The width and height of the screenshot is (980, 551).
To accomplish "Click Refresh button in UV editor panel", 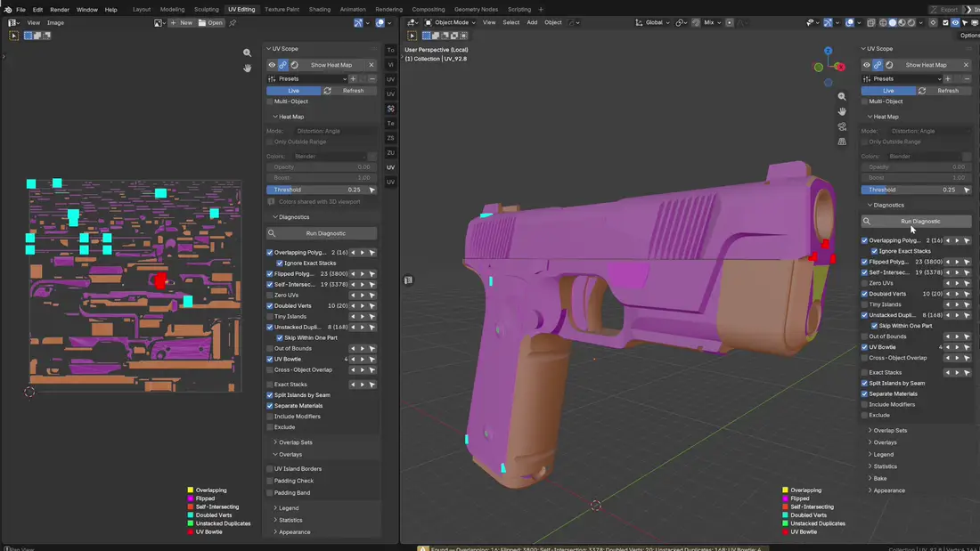I will coord(353,91).
